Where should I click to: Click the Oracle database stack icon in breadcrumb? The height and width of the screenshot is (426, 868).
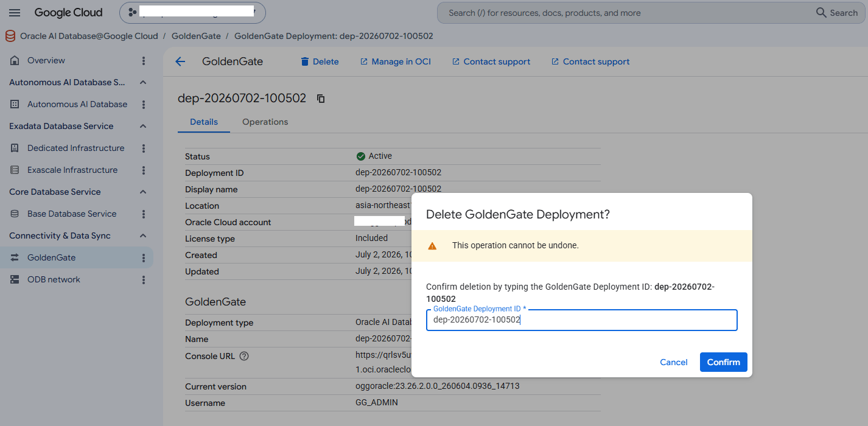(10, 37)
